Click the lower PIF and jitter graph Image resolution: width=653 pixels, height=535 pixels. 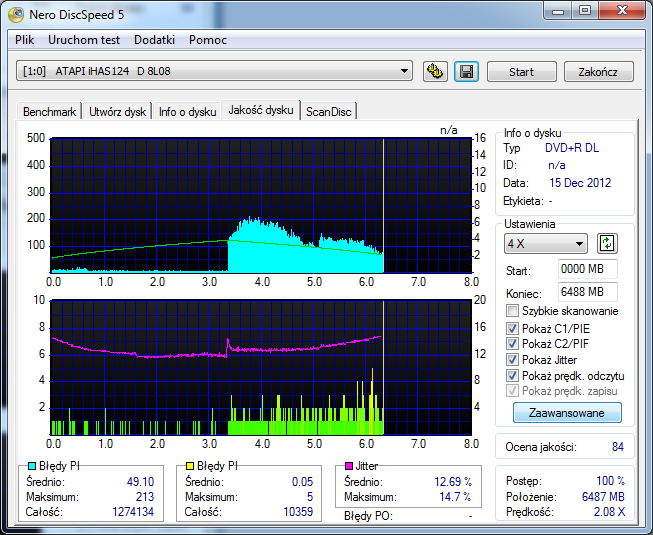tap(261, 367)
